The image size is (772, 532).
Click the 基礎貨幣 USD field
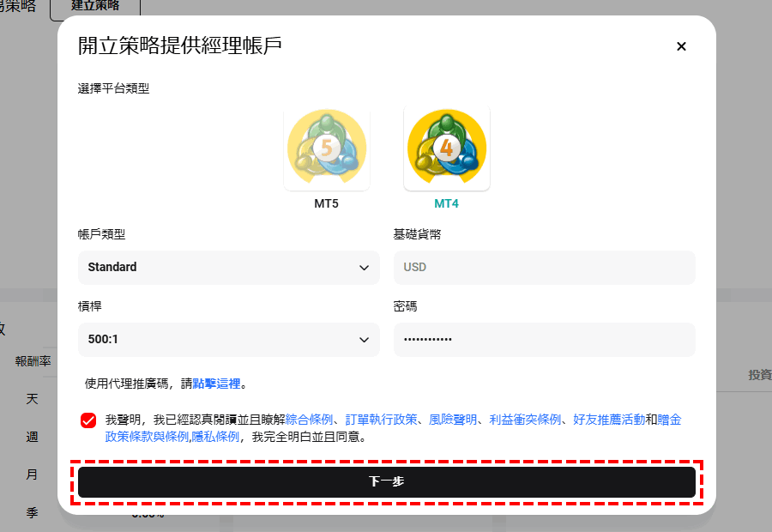(545, 268)
